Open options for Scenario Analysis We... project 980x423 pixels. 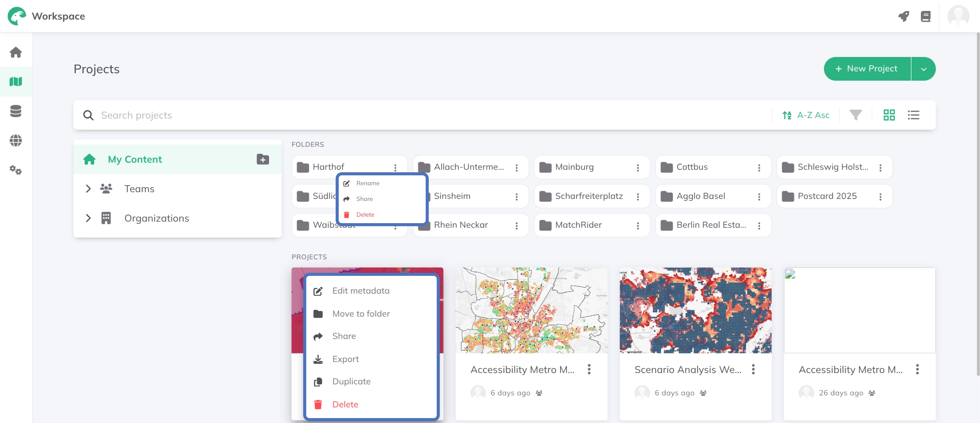click(753, 369)
